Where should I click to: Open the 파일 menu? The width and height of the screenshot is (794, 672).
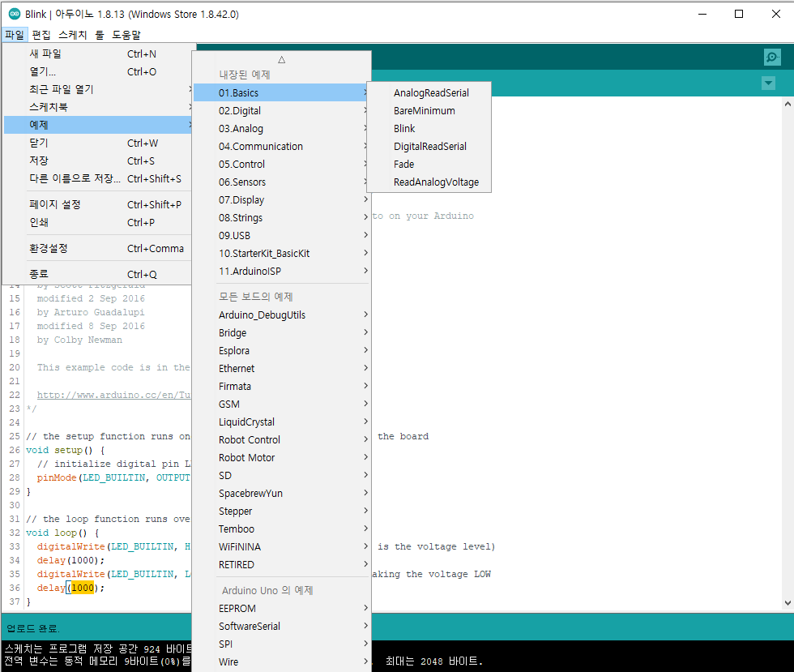click(15, 35)
